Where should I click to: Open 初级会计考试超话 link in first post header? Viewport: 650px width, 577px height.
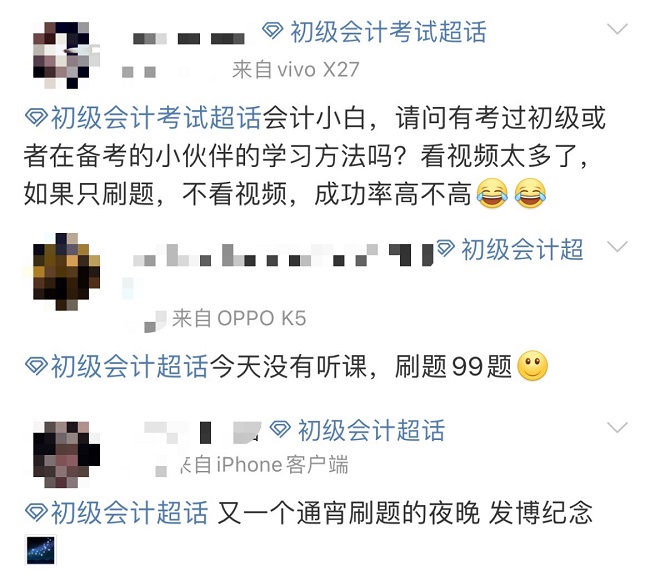click(388, 32)
